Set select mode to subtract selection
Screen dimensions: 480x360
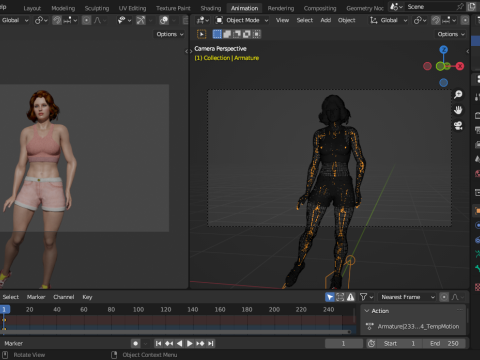237,34
